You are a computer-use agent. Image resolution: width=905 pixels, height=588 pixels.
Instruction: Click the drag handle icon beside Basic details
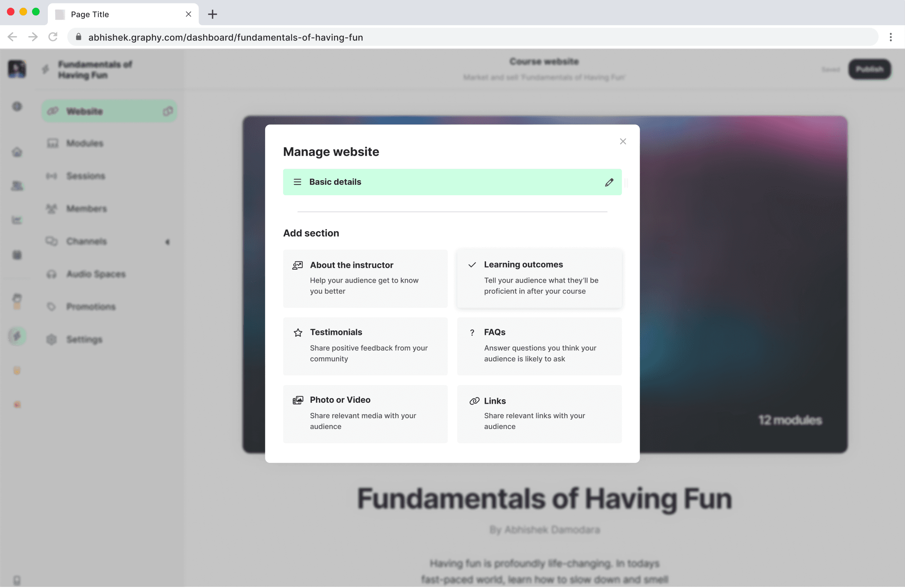[297, 182]
